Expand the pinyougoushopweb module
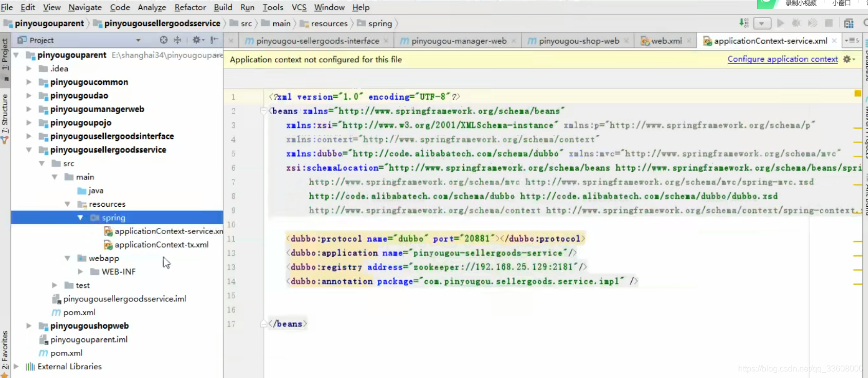This screenshot has width=868, height=378. (x=29, y=326)
